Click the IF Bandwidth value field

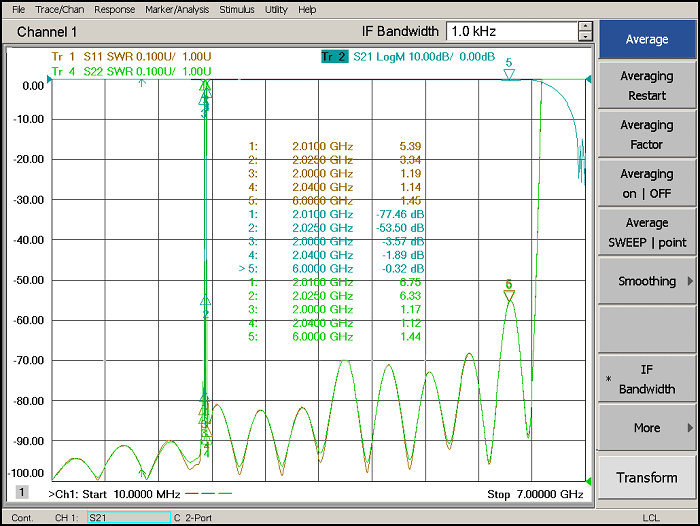(x=512, y=31)
